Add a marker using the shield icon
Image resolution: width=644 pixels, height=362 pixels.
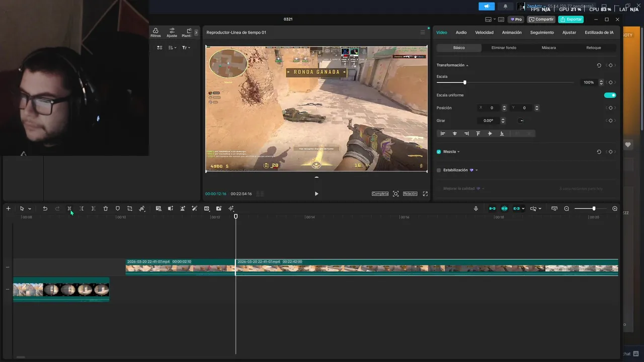click(x=118, y=209)
